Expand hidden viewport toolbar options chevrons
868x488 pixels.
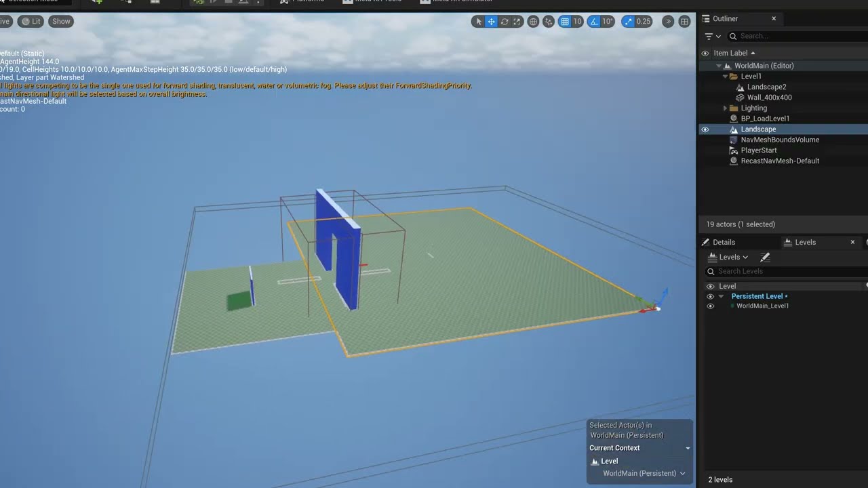[668, 22]
